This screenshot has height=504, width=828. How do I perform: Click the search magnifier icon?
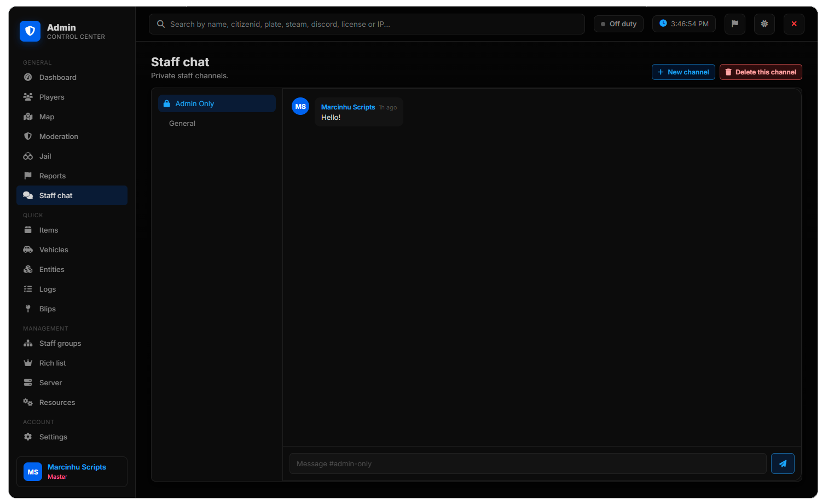pyautogui.click(x=161, y=24)
